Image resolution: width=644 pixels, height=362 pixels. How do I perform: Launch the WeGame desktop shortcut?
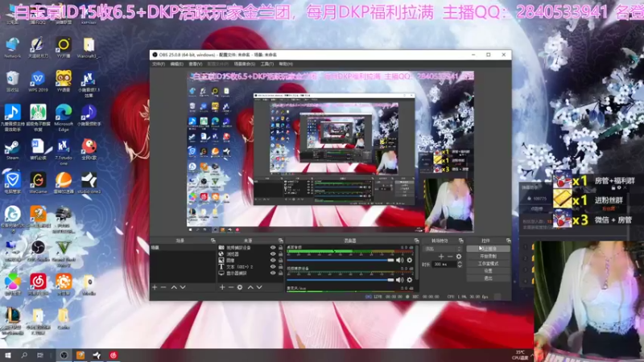point(38,183)
